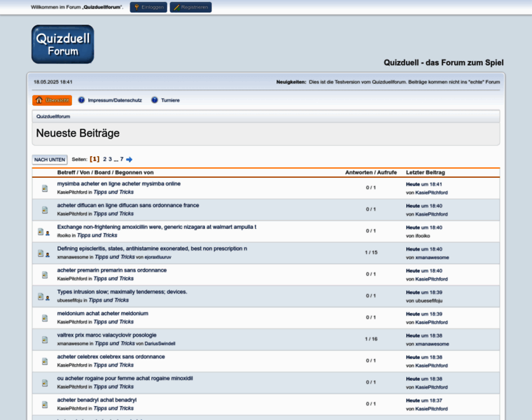Open starter DariusSwindell profile link
Image resolution: width=532 pixels, height=420 pixels.
[x=160, y=344]
